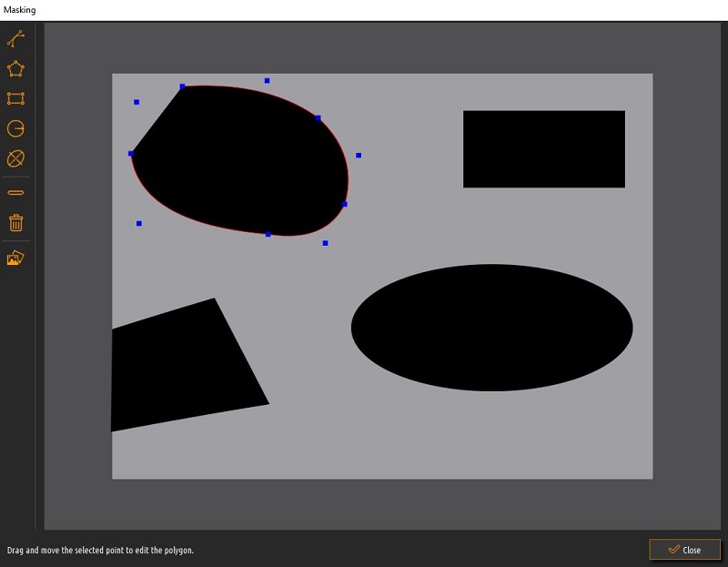728x567 pixels.
Task: Select the anchor point at curved mask's top-left corner
Action: click(x=183, y=86)
